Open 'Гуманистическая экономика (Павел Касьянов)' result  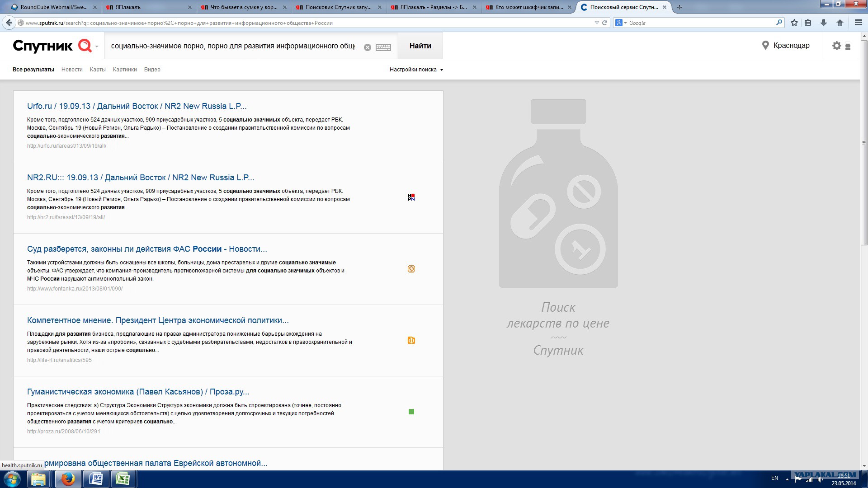coord(138,392)
